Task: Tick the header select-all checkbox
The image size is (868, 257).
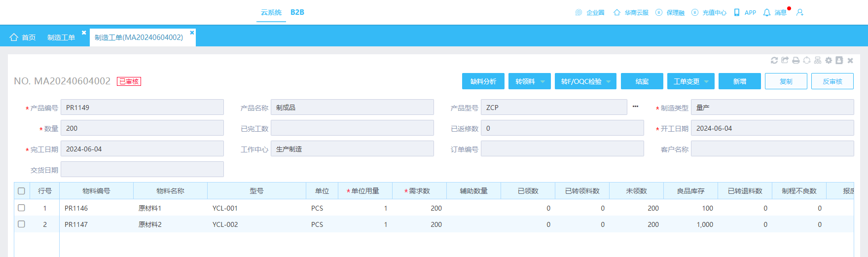Action: pyautogui.click(x=21, y=191)
